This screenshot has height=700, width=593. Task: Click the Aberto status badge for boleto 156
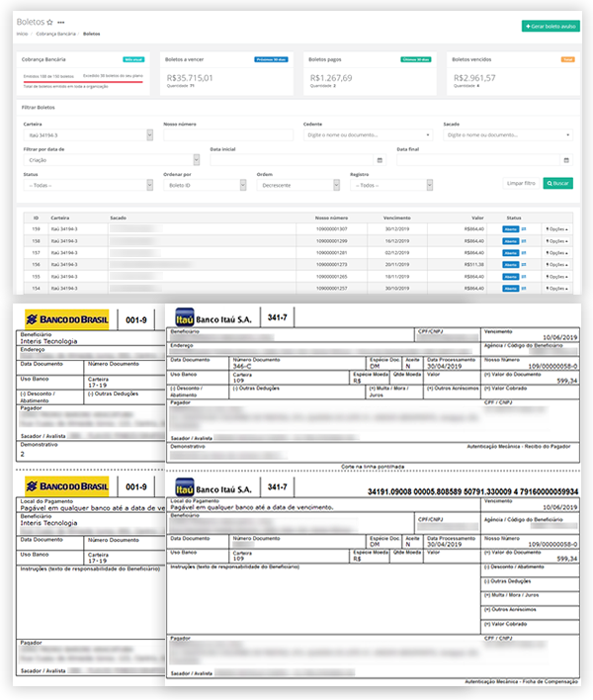510,264
